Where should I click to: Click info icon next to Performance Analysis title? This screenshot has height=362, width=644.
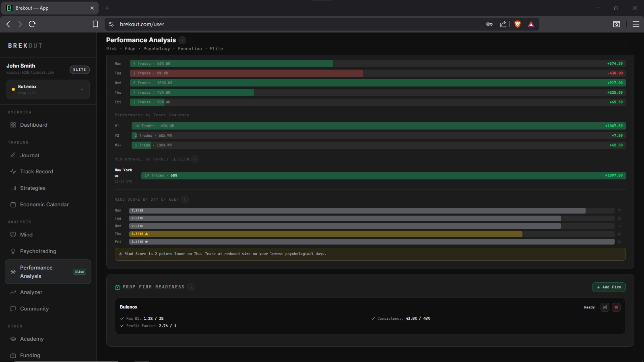[x=182, y=40]
